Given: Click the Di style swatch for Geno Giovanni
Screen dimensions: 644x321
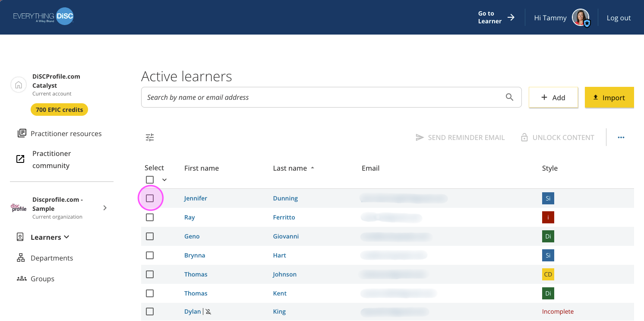Looking at the screenshot, I should (548, 236).
